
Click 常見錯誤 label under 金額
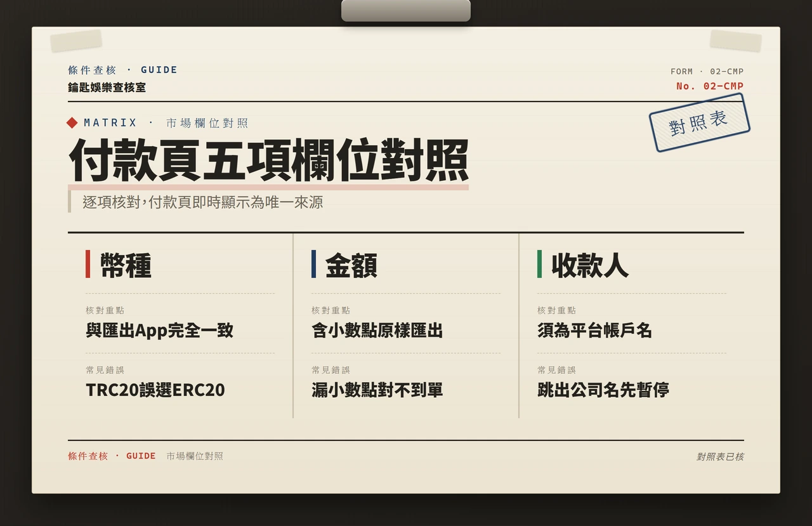click(331, 370)
